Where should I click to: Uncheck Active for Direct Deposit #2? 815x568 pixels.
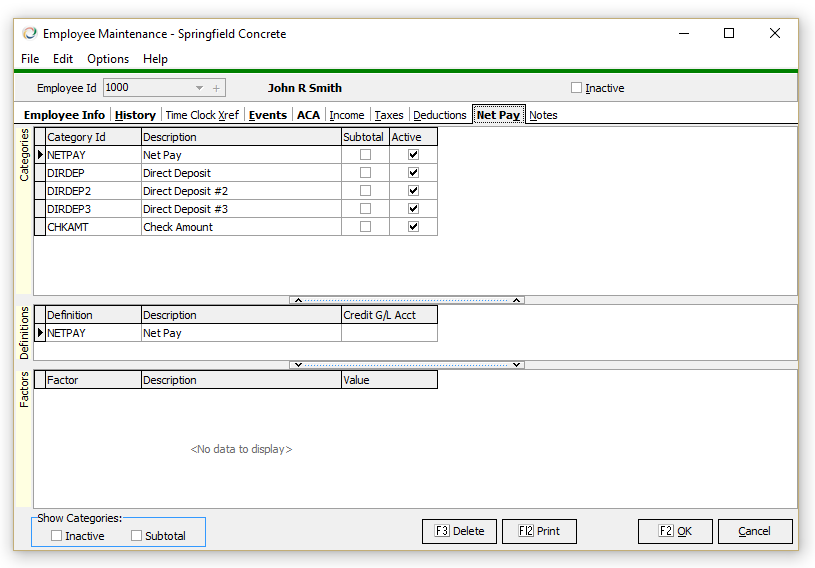413,191
